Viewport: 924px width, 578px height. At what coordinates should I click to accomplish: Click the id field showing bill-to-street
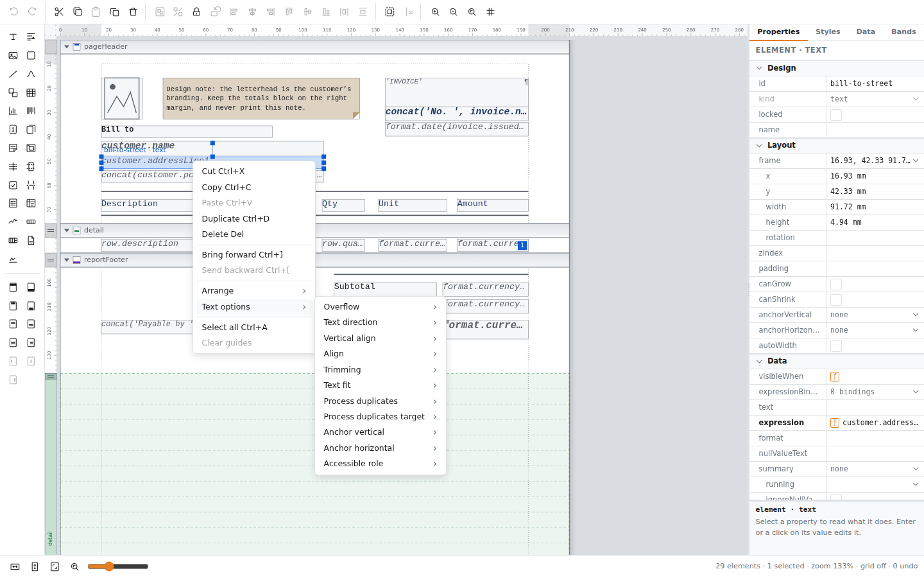875,83
